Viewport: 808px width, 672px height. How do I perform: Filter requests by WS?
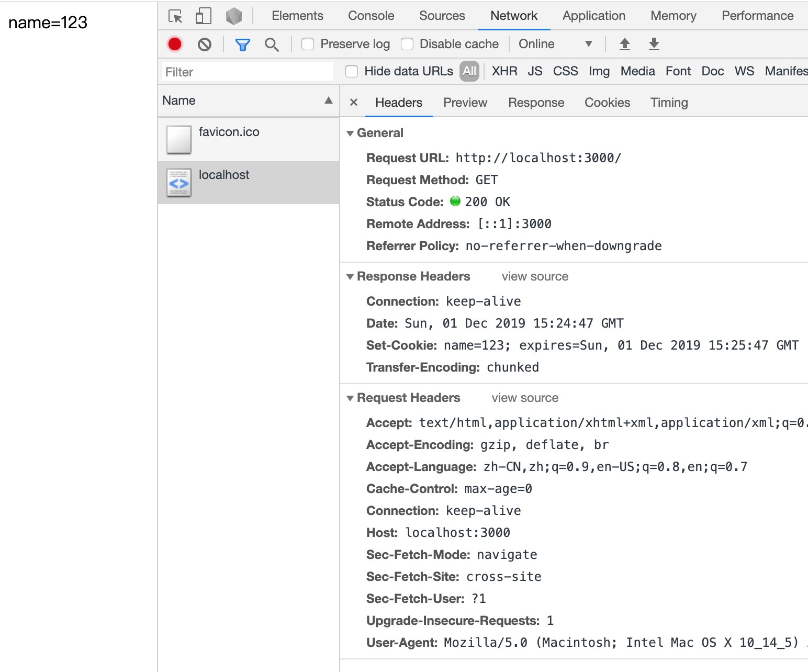[x=745, y=71]
